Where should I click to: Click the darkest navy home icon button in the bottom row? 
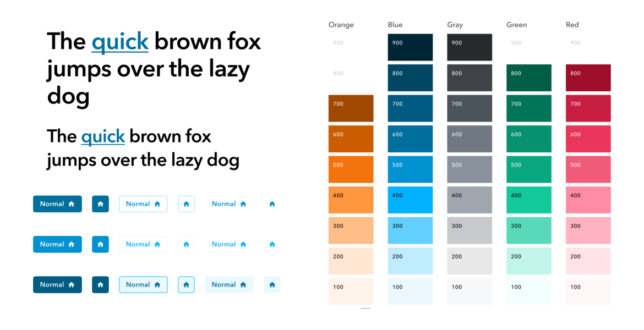click(x=100, y=285)
